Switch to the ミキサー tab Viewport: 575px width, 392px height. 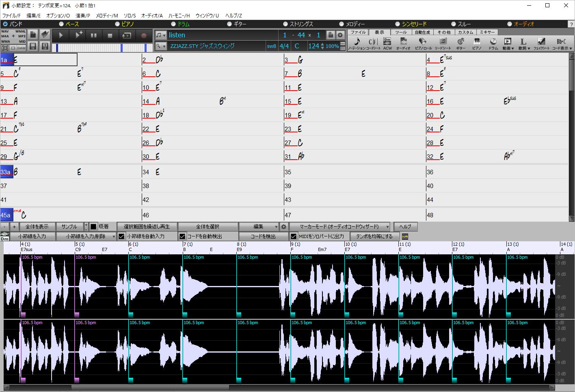pos(487,32)
